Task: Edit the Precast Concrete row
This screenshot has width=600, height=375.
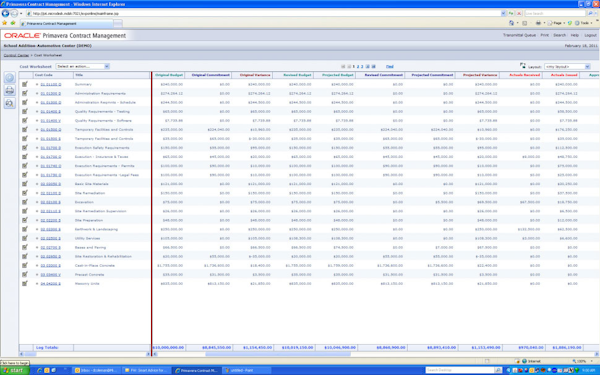Action: [25, 274]
